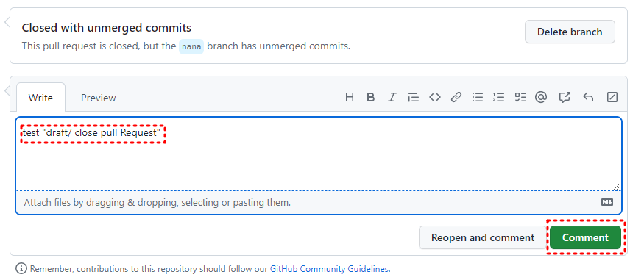The width and height of the screenshot is (644, 280).
Task: Click the slash commands icon
Action: (x=612, y=97)
